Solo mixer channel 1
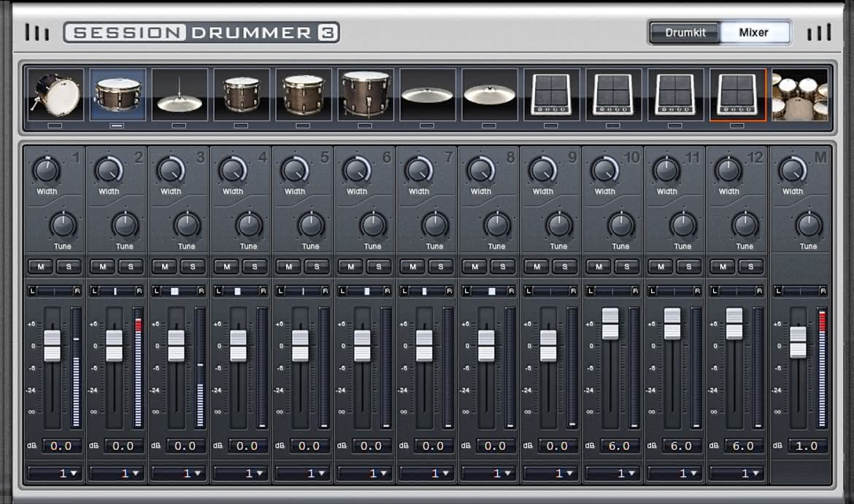Viewport: 854px width, 504px height. click(69, 267)
